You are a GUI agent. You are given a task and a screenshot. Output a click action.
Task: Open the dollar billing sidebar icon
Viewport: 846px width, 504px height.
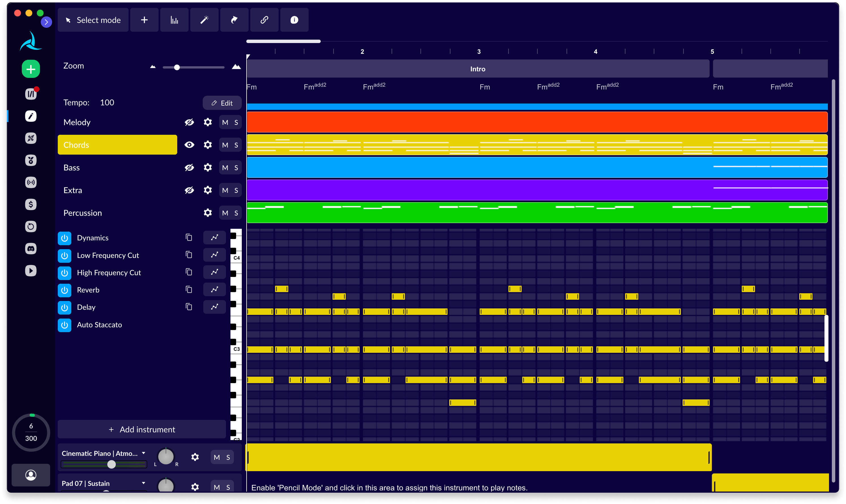pyautogui.click(x=31, y=204)
